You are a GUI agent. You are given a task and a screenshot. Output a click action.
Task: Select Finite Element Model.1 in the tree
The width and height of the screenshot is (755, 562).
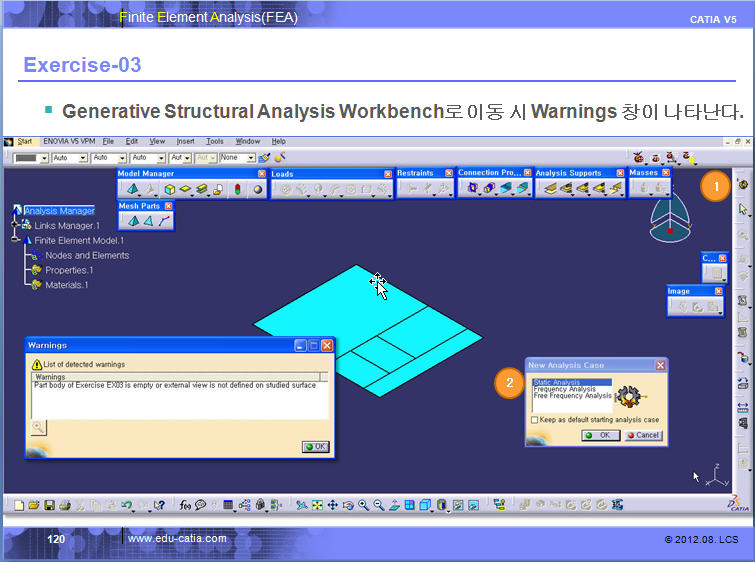click(x=79, y=240)
